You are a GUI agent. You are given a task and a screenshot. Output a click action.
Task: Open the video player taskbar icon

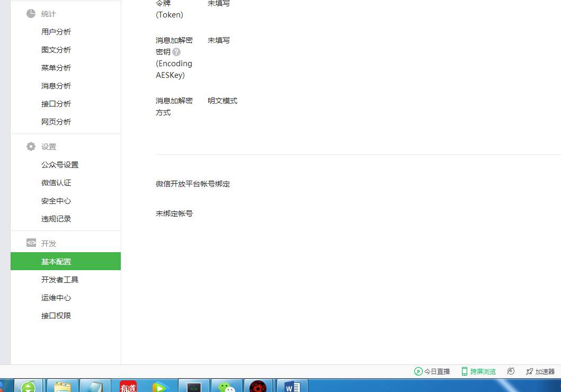(x=161, y=386)
